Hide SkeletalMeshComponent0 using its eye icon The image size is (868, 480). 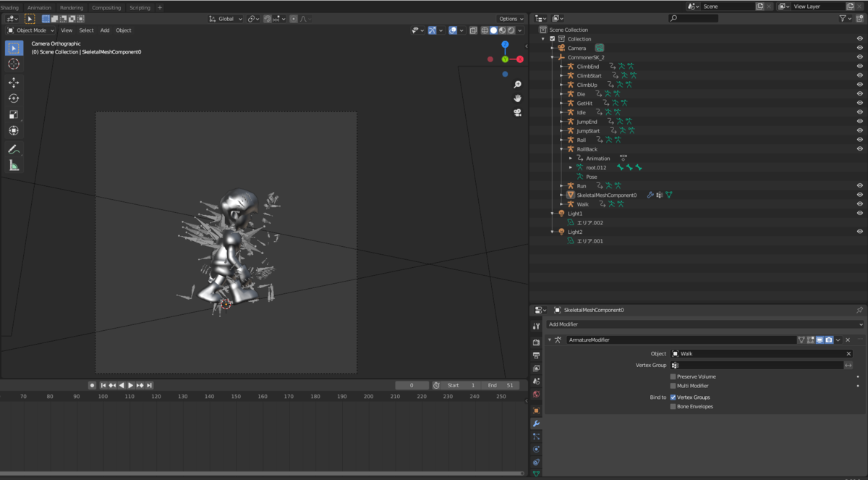coord(860,195)
